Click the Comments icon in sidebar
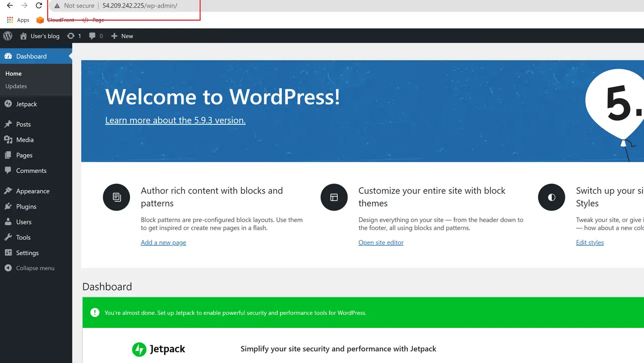Viewport: 644px width, 363px height. click(8, 170)
